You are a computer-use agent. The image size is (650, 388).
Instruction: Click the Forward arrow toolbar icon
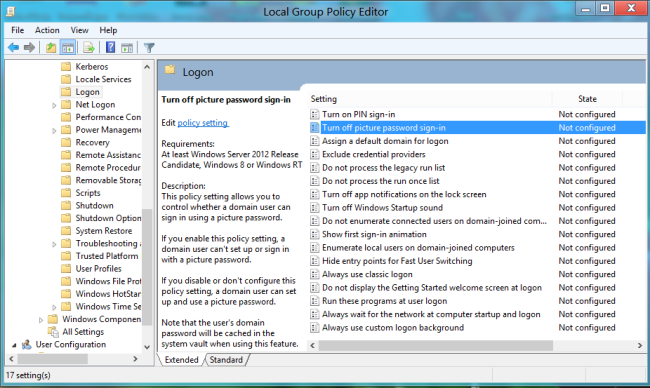[29, 48]
